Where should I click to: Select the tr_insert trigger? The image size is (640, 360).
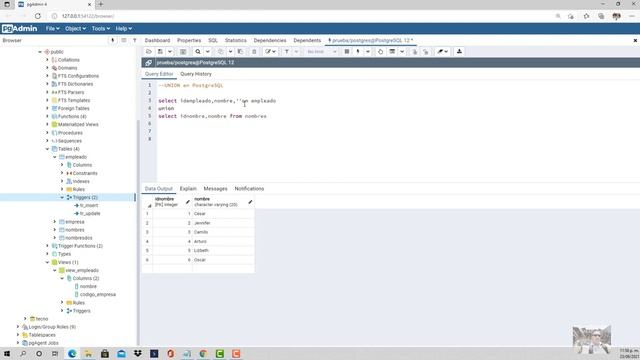coord(89,205)
